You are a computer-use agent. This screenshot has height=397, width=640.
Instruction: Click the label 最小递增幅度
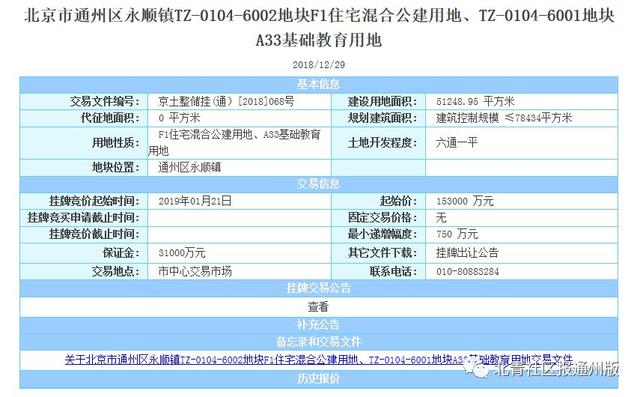pyautogui.click(x=382, y=234)
